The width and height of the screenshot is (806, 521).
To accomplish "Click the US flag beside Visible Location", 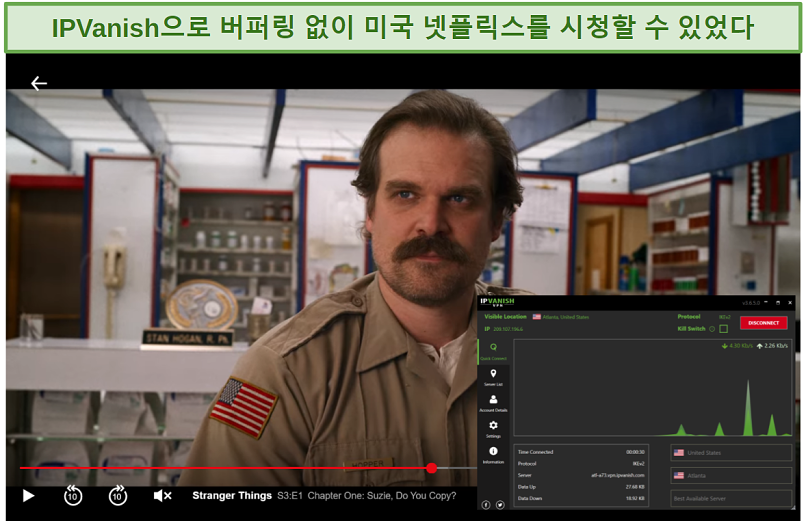I will (x=537, y=317).
